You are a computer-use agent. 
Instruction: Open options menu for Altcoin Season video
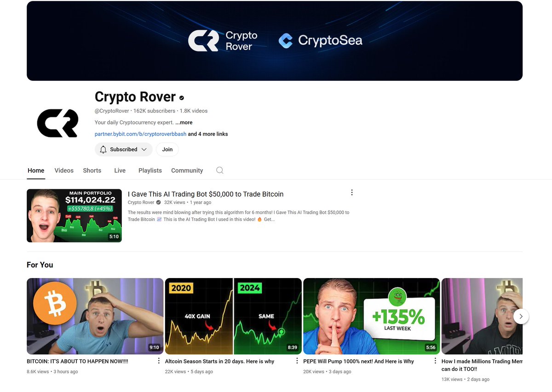click(x=297, y=361)
